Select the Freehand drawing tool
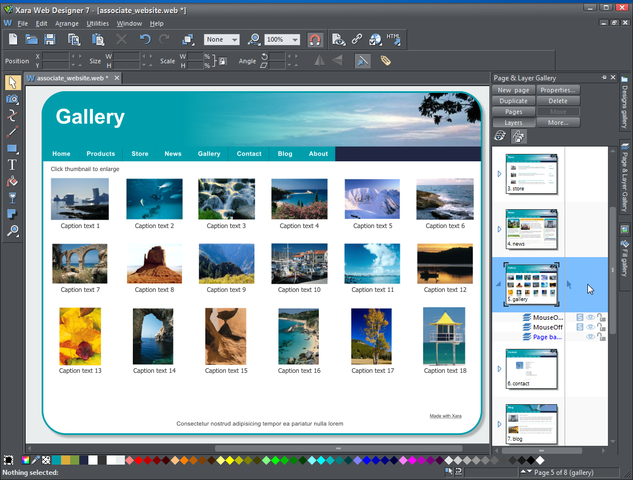This screenshot has width=633, height=480. [13, 115]
